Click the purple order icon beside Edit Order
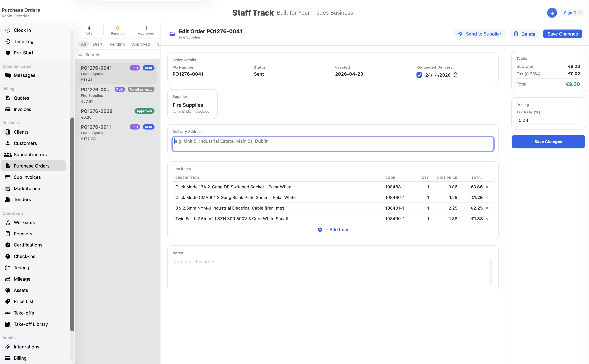Viewport: 589px width, 364px height. [172, 34]
